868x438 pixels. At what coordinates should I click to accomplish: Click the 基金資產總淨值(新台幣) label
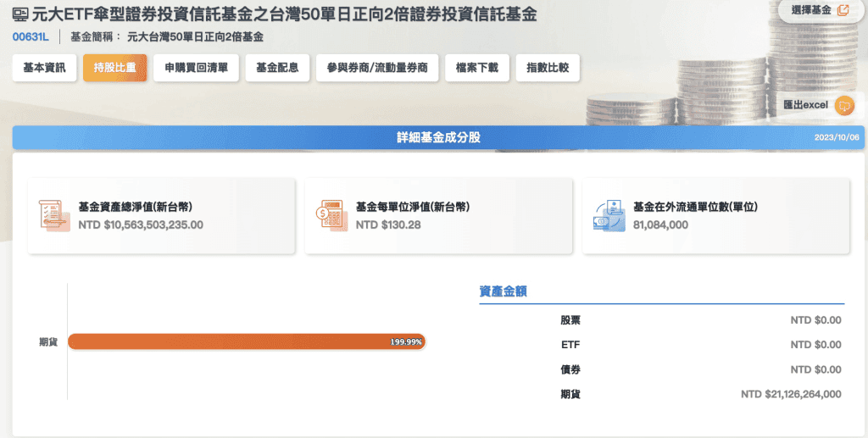point(135,207)
